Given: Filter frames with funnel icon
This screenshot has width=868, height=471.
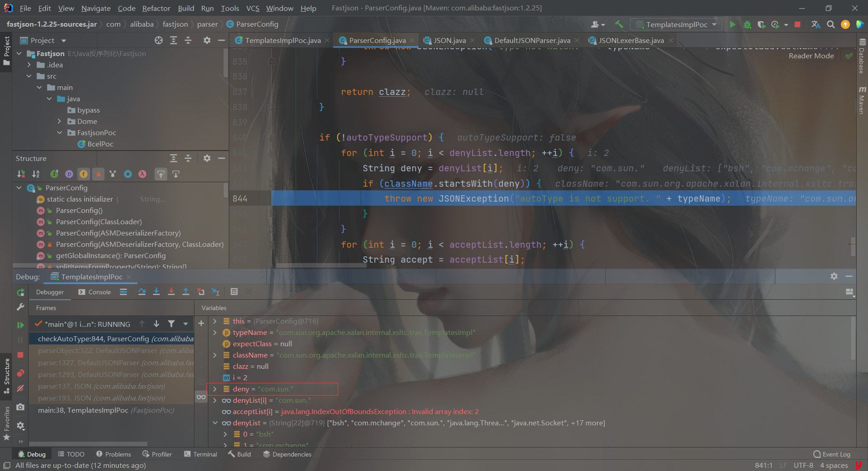Looking at the screenshot, I should 171,324.
